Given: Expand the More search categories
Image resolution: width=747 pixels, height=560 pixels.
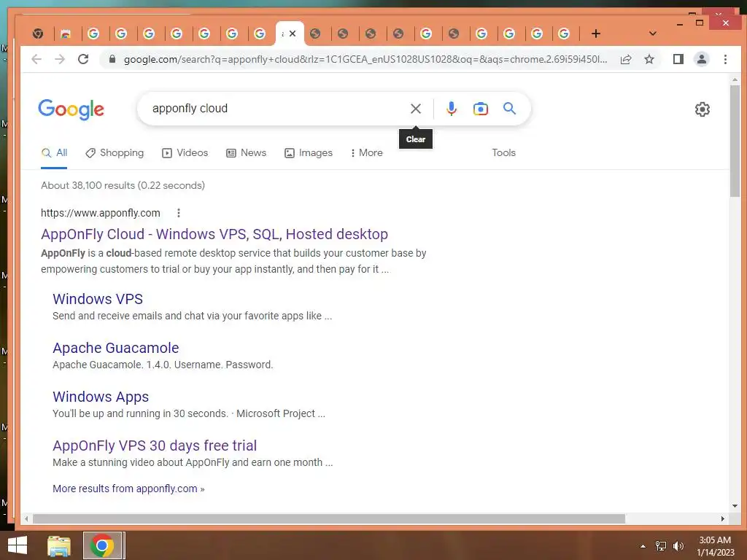Looking at the screenshot, I should [366, 153].
